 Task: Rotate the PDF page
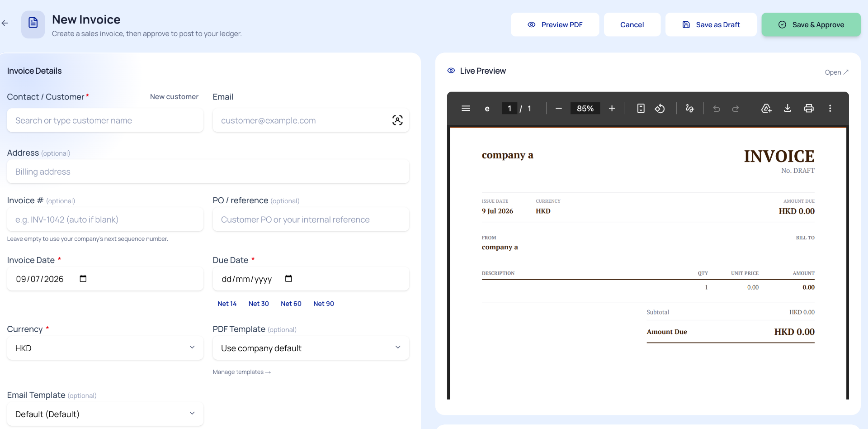click(660, 109)
